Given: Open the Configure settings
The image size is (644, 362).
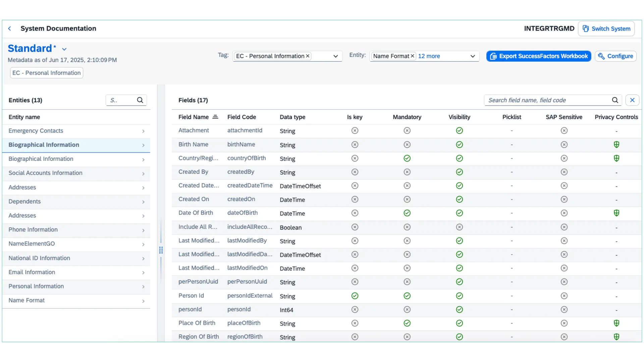Looking at the screenshot, I should coord(615,56).
